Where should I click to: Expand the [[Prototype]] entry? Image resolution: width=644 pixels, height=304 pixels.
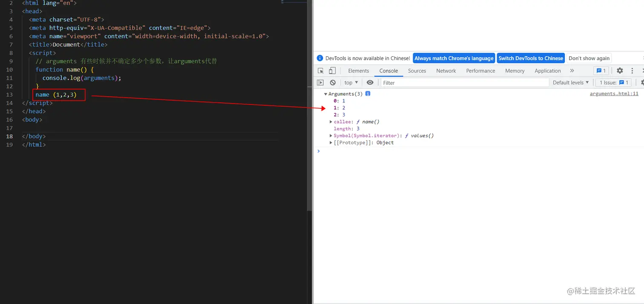pyautogui.click(x=331, y=143)
